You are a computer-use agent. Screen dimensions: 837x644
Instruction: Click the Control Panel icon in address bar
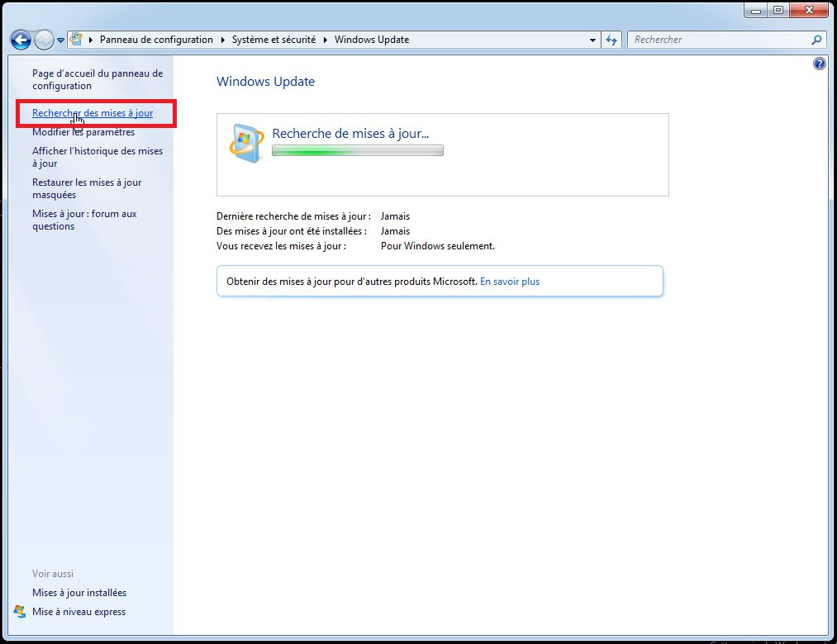coord(76,39)
